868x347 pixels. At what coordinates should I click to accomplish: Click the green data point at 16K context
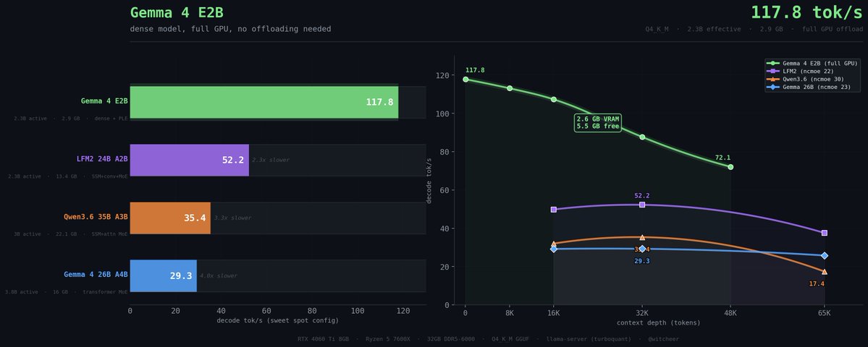click(x=554, y=100)
